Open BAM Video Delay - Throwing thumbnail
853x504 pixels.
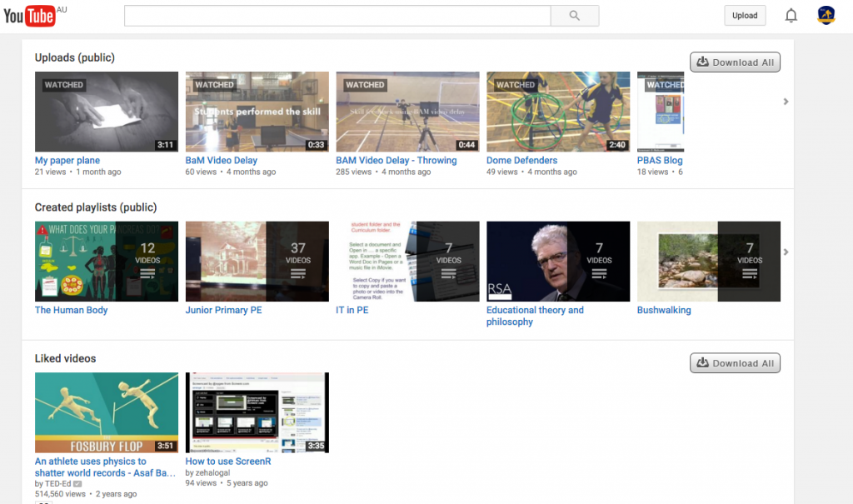click(x=407, y=112)
